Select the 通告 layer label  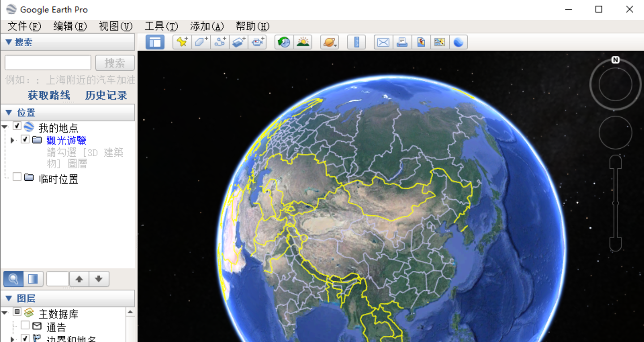pyautogui.click(x=56, y=328)
